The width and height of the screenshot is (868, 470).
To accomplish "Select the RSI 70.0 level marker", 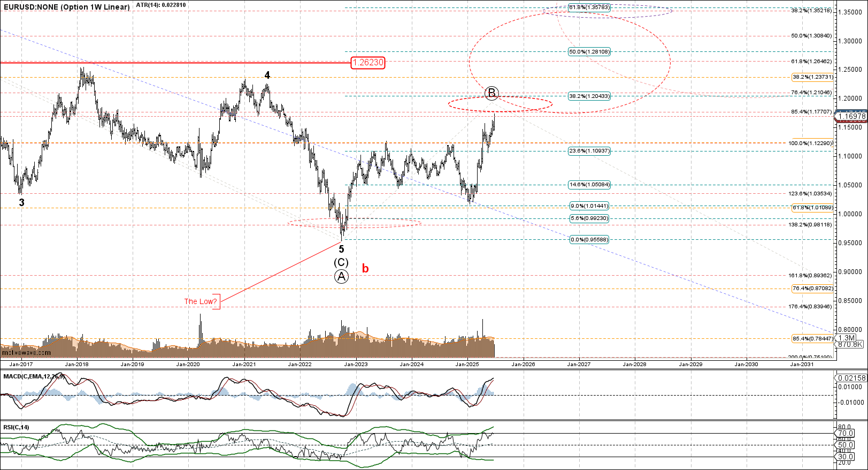I will 845,433.
